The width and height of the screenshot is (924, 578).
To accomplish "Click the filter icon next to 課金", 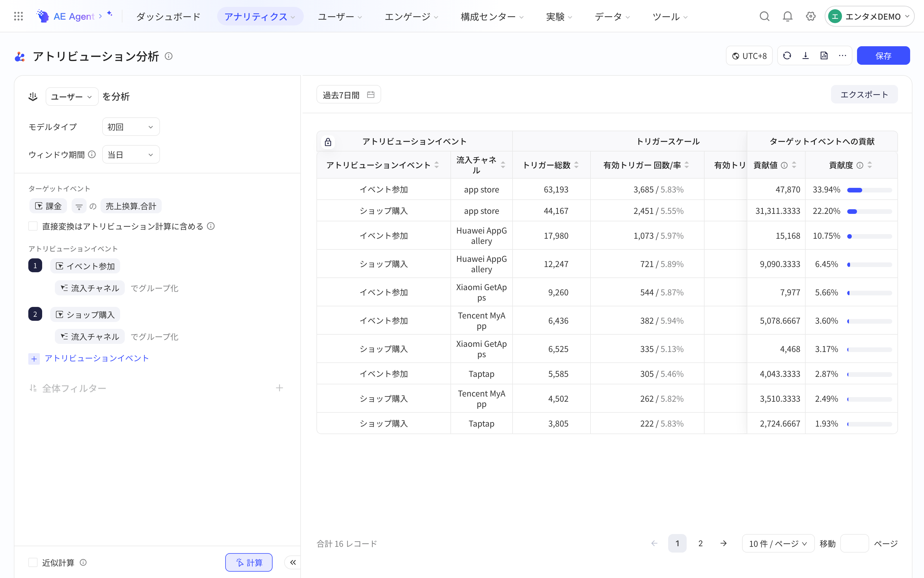I will [79, 206].
